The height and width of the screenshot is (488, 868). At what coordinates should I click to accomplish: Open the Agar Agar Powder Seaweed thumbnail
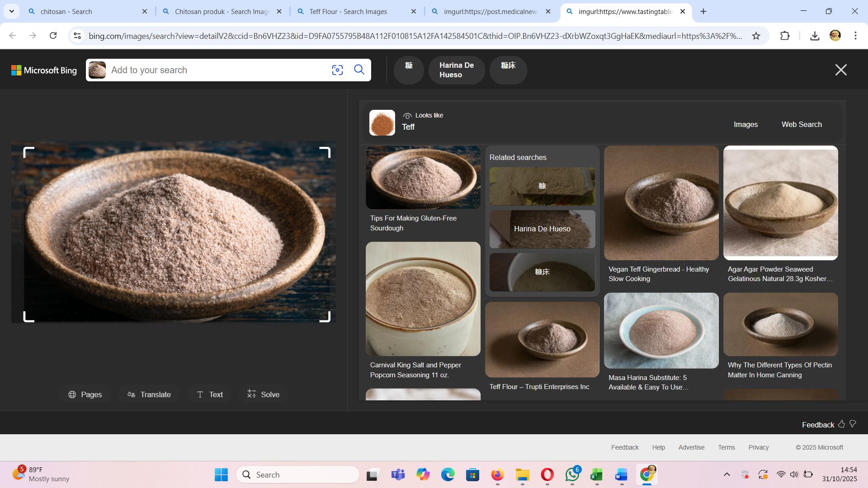[x=780, y=203]
